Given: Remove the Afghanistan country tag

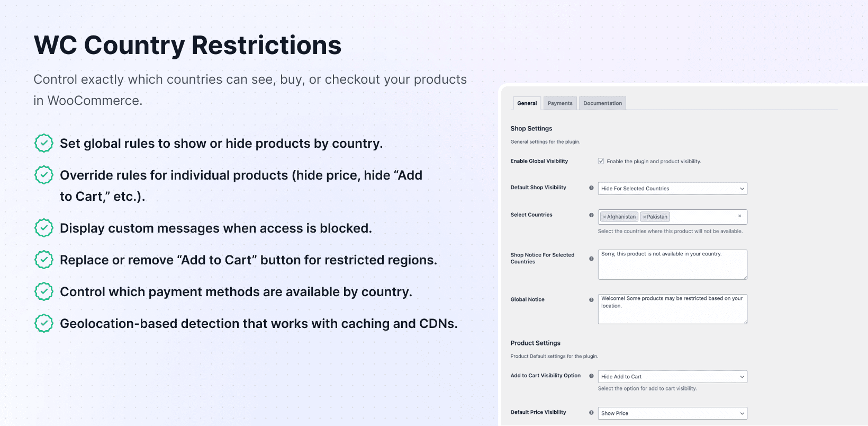Looking at the screenshot, I should (604, 217).
